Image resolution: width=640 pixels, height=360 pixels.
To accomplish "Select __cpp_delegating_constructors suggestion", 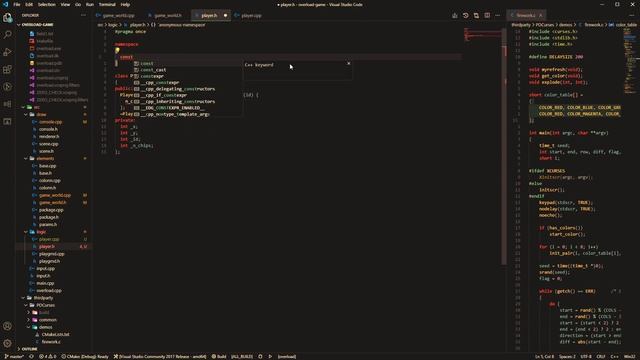I will coord(187,89).
